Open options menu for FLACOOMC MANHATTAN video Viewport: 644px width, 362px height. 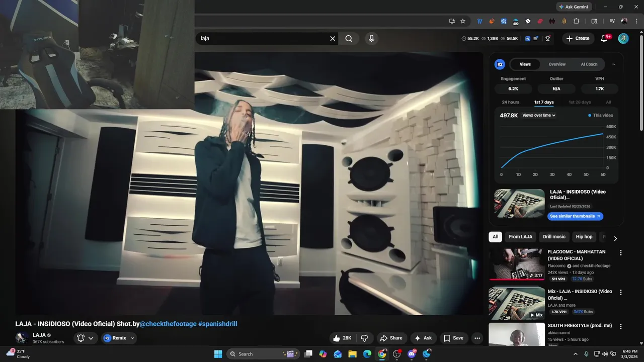click(620, 253)
